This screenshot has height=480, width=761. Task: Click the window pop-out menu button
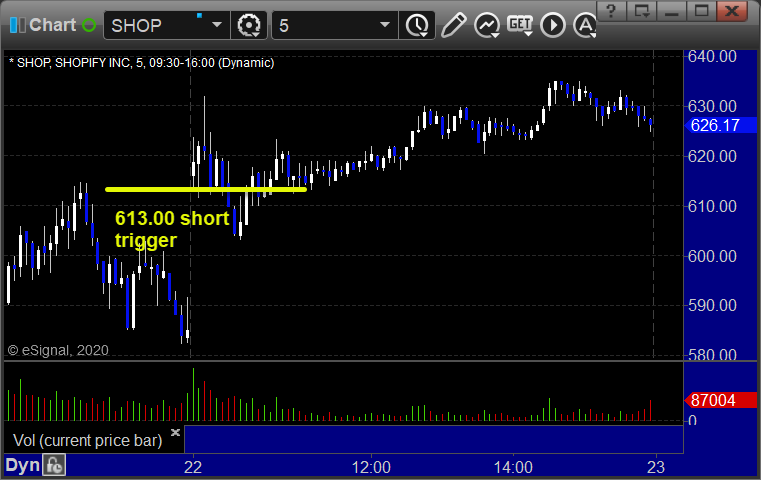pos(642,11)
